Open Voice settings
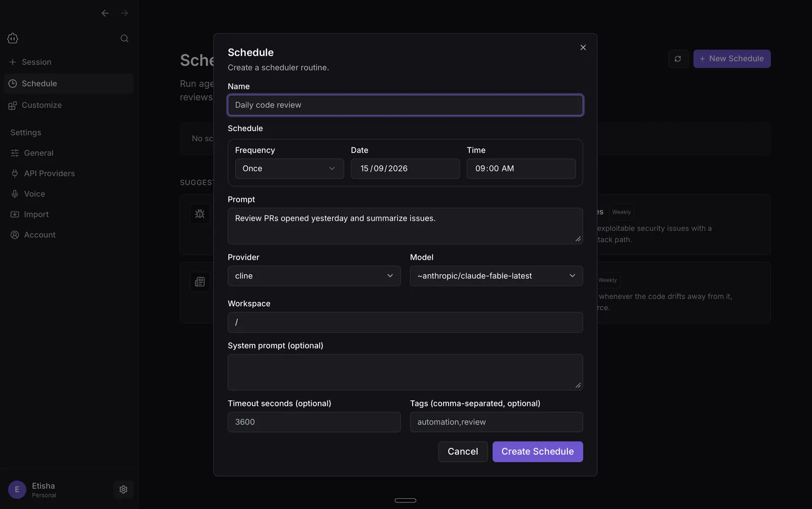This screenshot has width=812, height=509. click(69, 194)
